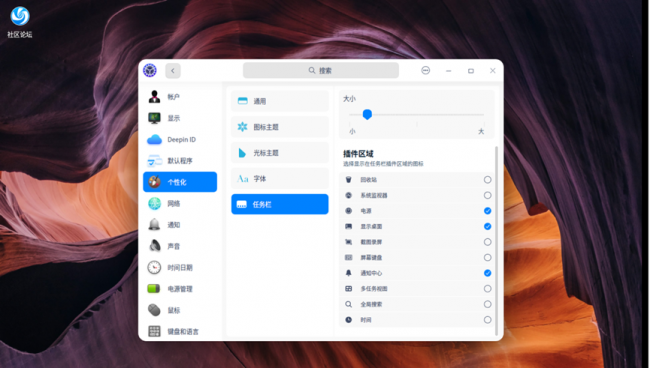Click the 系统监视器 system monitor plugin icon
The height and width of the screenshot is (368, 650).
(x=349, y=195)
